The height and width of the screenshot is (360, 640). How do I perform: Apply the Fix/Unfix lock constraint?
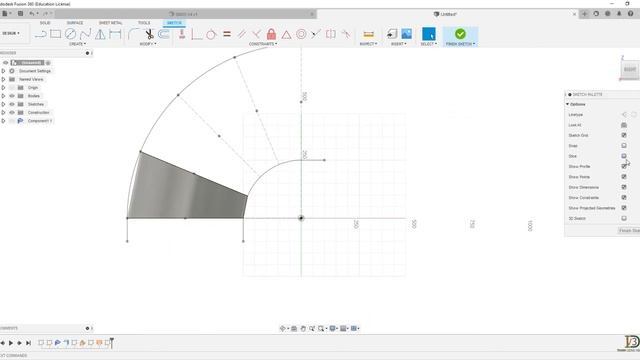click(x=271, y=34)
